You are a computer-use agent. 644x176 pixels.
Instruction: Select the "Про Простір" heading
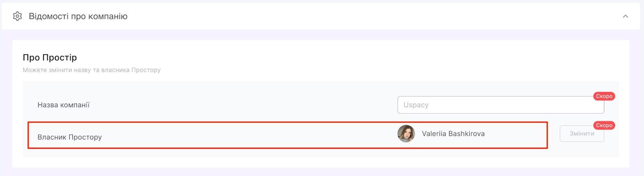pos(50,57)
